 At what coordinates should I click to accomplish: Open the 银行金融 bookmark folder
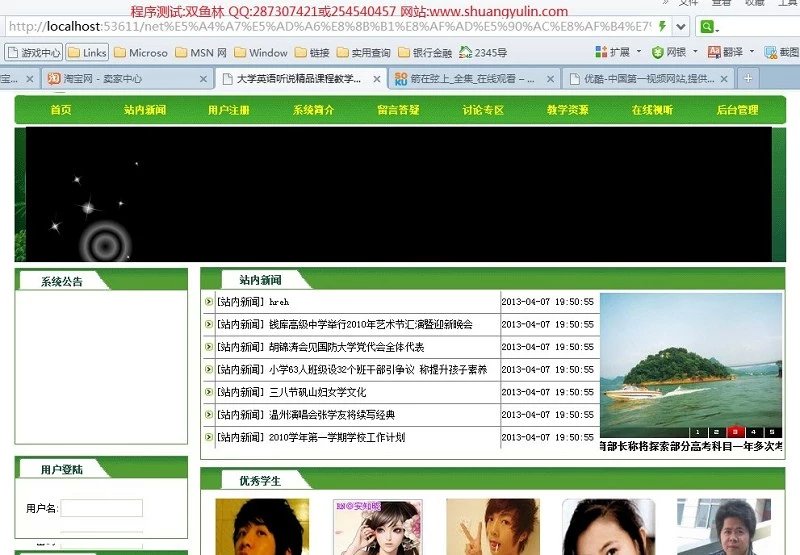[x=425, y=53]
